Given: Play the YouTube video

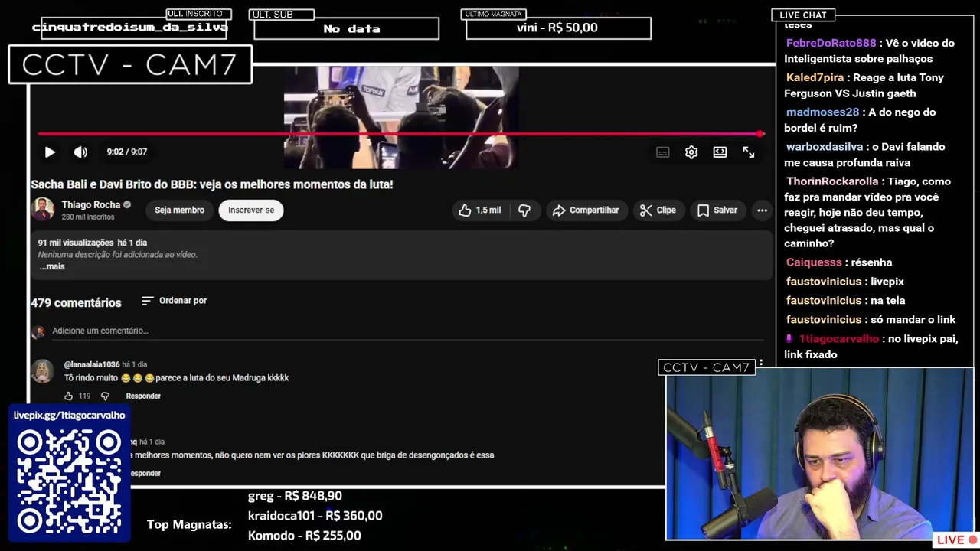Looking at the screenshot, I should click(x=50, y=152).
